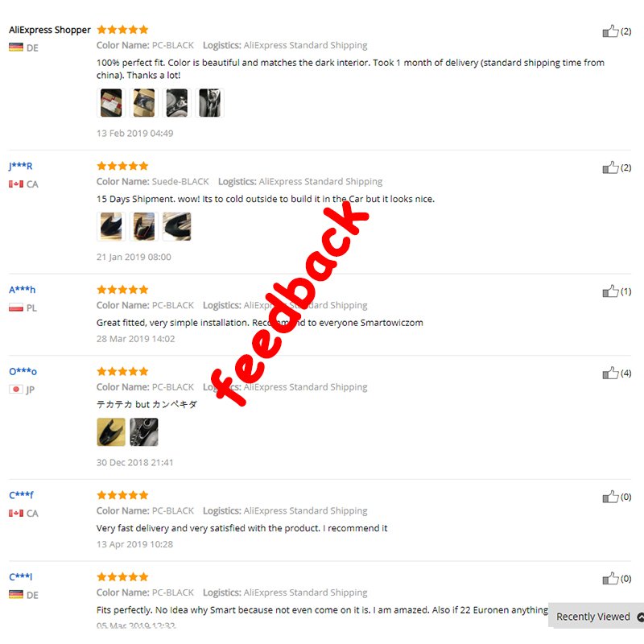644x644 pixels.
Task: Like the AliExpress Shopper review with thumbs-up
Action: click(x=610, y=31)
